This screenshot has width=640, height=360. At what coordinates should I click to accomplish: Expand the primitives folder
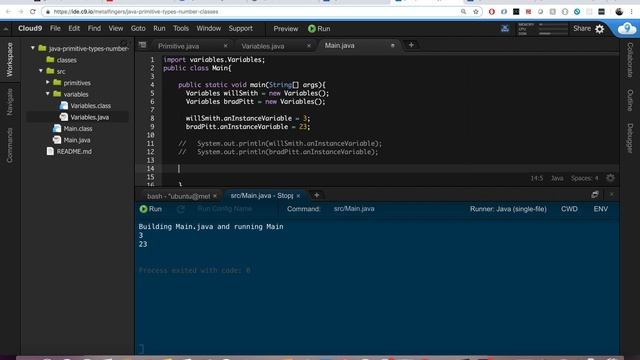[x=48, y=82]
